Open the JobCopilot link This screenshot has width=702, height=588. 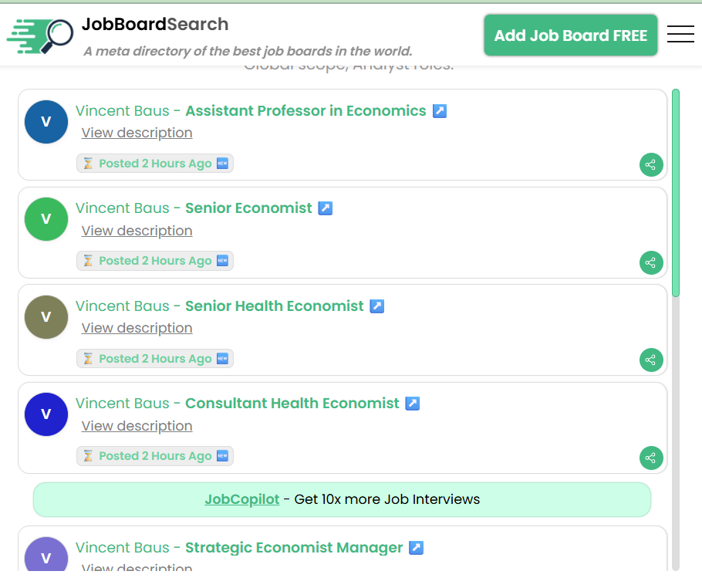point(241,499)
